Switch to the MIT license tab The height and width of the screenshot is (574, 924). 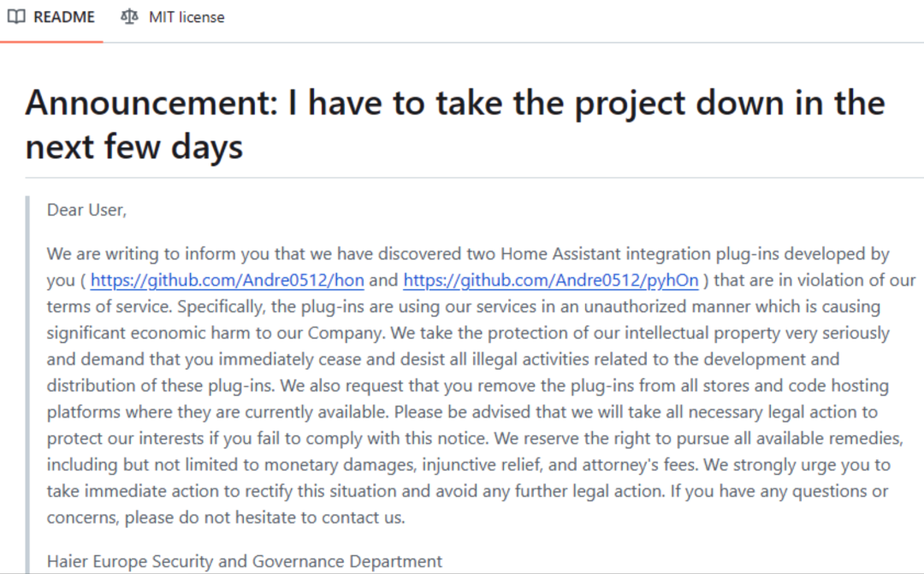coord(173,18)
